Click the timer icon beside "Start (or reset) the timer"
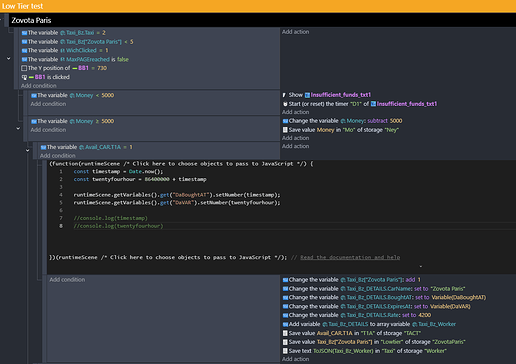This screenshot has width=516, height=364. tap(285, 104)
